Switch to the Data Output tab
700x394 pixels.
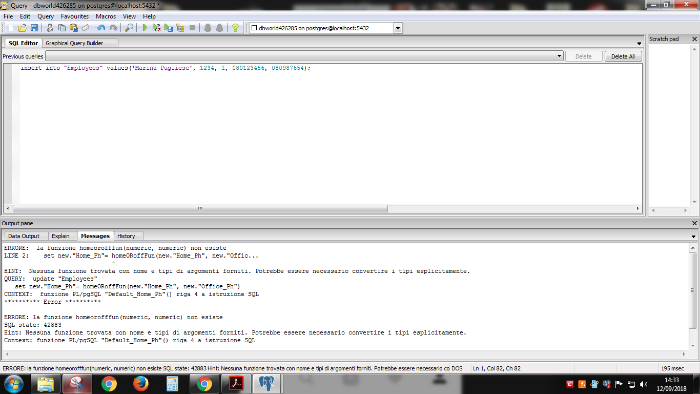tap(24, 236)
